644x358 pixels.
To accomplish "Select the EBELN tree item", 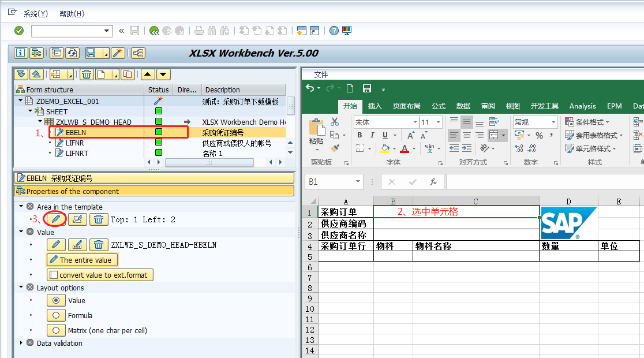I will (76, 132).
